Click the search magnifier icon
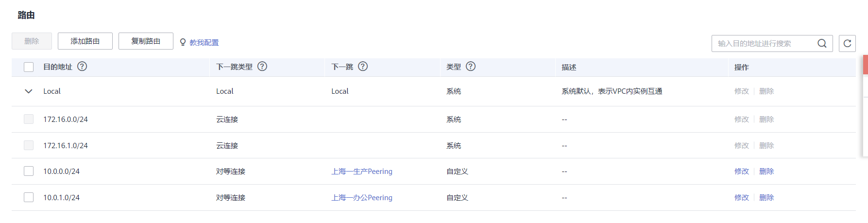Screen dimensions: 868x223 822,43
